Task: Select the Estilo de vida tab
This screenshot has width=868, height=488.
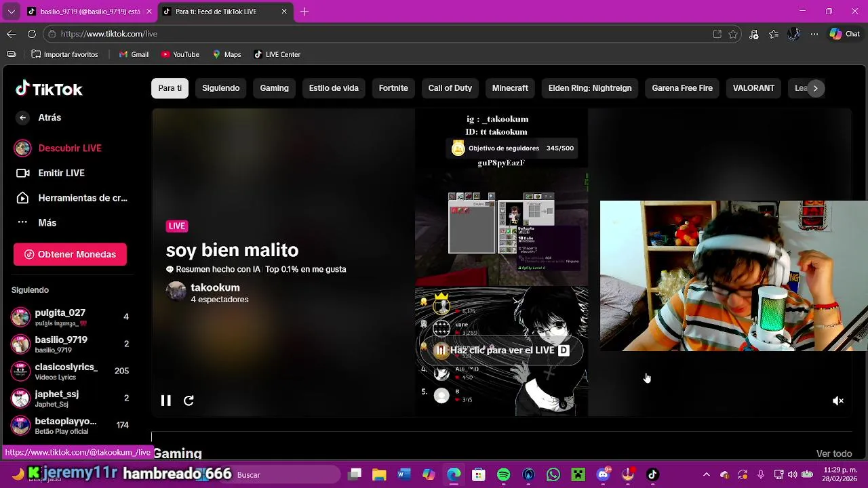Action: coord(334,88)
